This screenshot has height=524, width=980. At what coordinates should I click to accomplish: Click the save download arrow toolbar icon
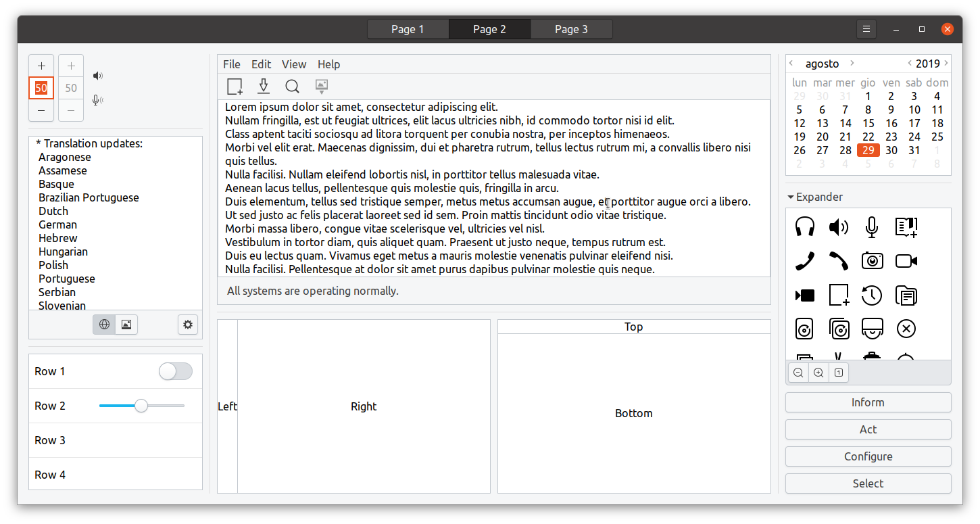point(264,87)
